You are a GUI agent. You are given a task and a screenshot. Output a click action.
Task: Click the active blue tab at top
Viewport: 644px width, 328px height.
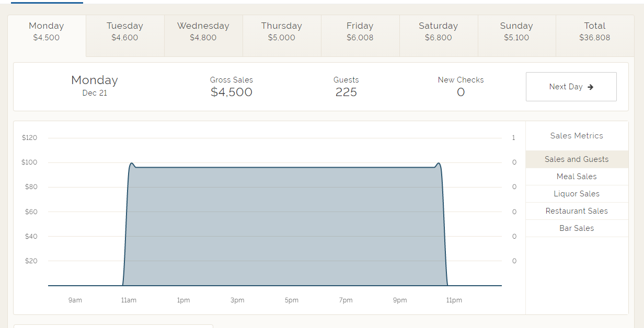click(47, 2)
